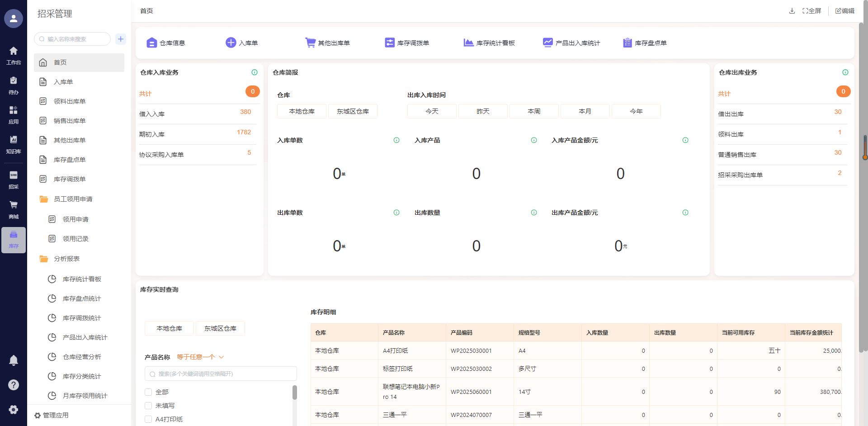Click the download icon in top bar
Viewport: 868px width, 426px height.
point(792,11)
